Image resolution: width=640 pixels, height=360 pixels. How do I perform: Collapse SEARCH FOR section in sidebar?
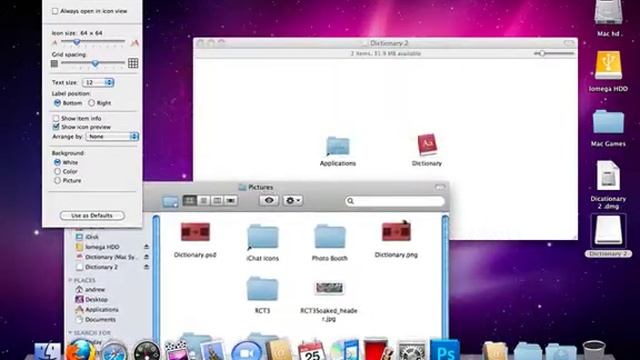tap(70, 333)
